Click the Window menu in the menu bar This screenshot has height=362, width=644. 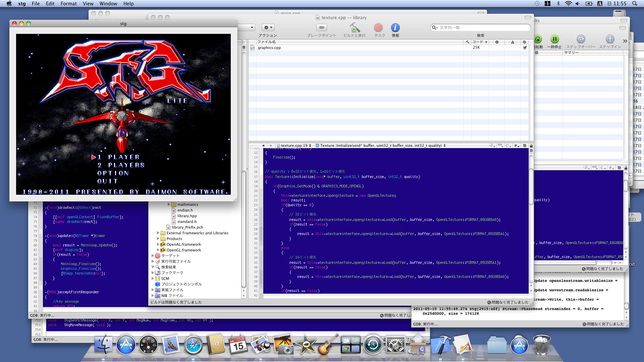108,4
